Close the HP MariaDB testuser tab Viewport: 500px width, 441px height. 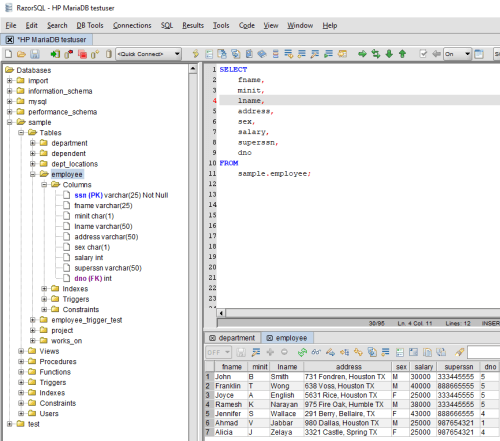click(x=10, y=40)
